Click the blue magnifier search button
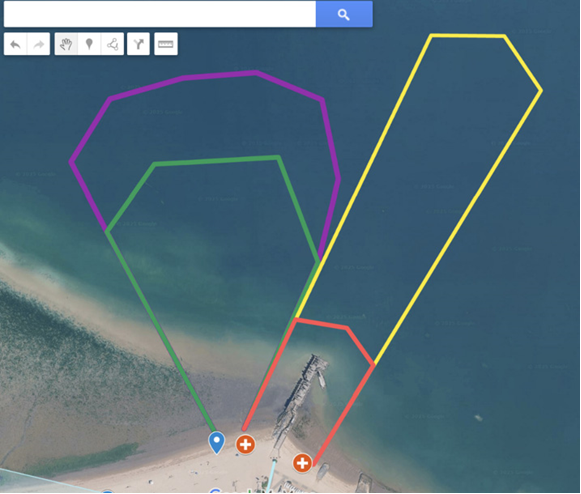Screen dimensions: 581x494 pyautogui.click(x=344, y=14)
